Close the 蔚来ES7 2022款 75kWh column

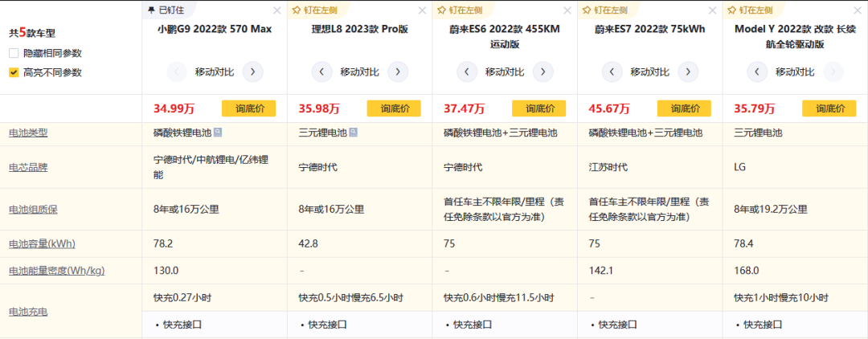pyautogui.click(x=712, y=10)
